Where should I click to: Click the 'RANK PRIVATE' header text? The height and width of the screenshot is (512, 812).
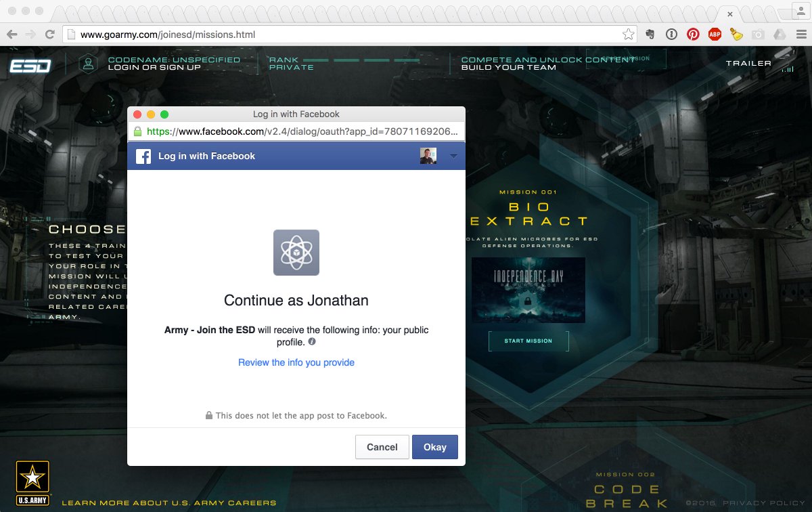click(292, 64)
